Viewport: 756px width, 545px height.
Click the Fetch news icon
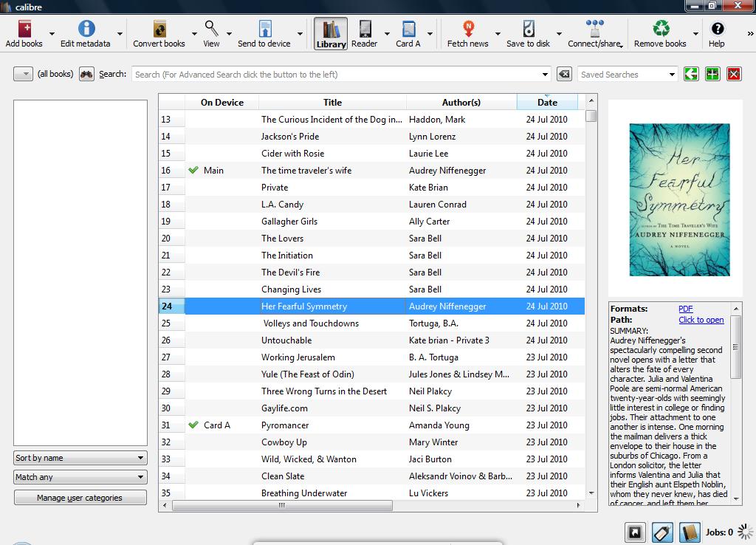click(x=468, y=29)
